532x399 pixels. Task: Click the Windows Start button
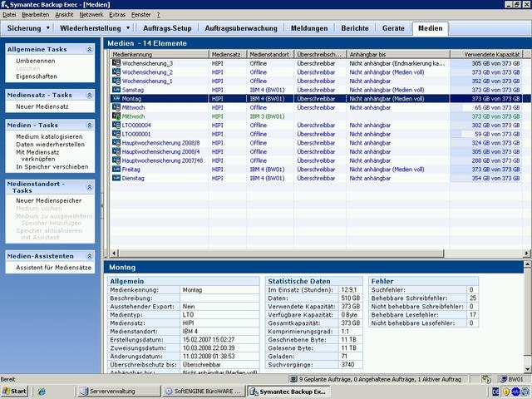(x=14, y=392)
